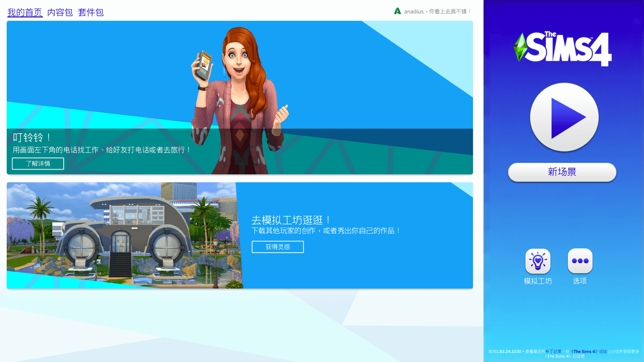The height and width of the screenshot is (362, 644).
Task: Open the 补丁记录 patch notes link
Action: pyautogui.click(x=553, y=352)
